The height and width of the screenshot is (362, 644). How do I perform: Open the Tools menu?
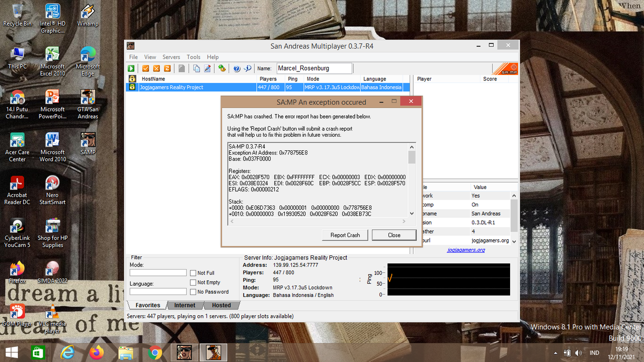point(194,57)
